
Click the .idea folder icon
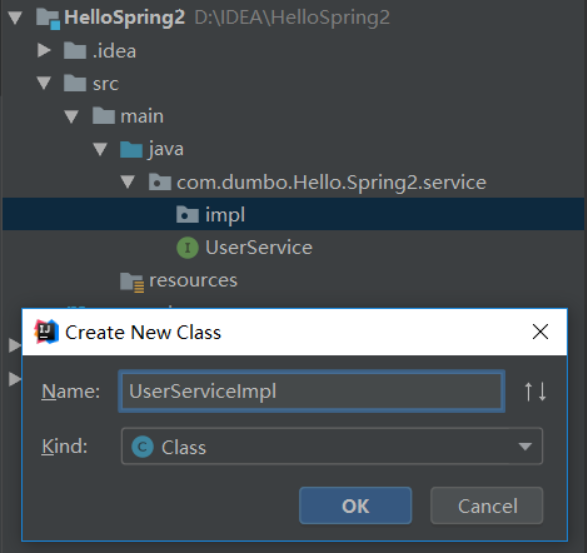pyautogui.click(x=75, y=51)
